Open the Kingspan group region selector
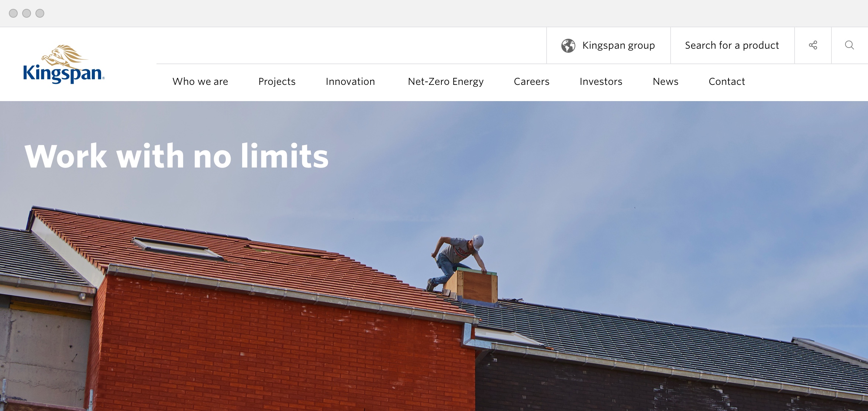Image resolution: width=868 pixels, height=411 pixels. pos(609,45)
